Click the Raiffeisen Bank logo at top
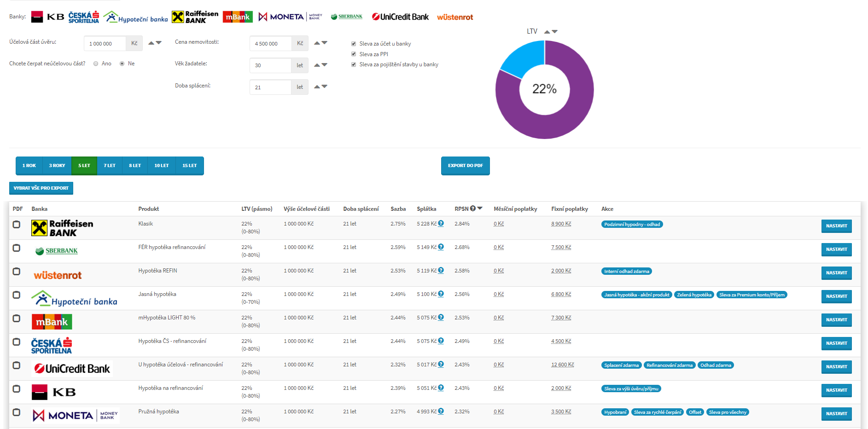868x429 pixels. (x=195, y=17)
